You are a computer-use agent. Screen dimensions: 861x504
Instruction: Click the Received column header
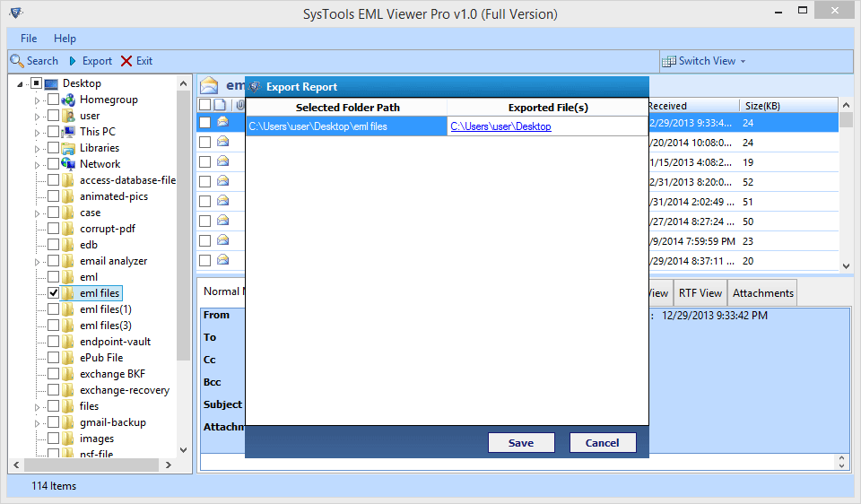pyautogui.click(x=693, y=106)
